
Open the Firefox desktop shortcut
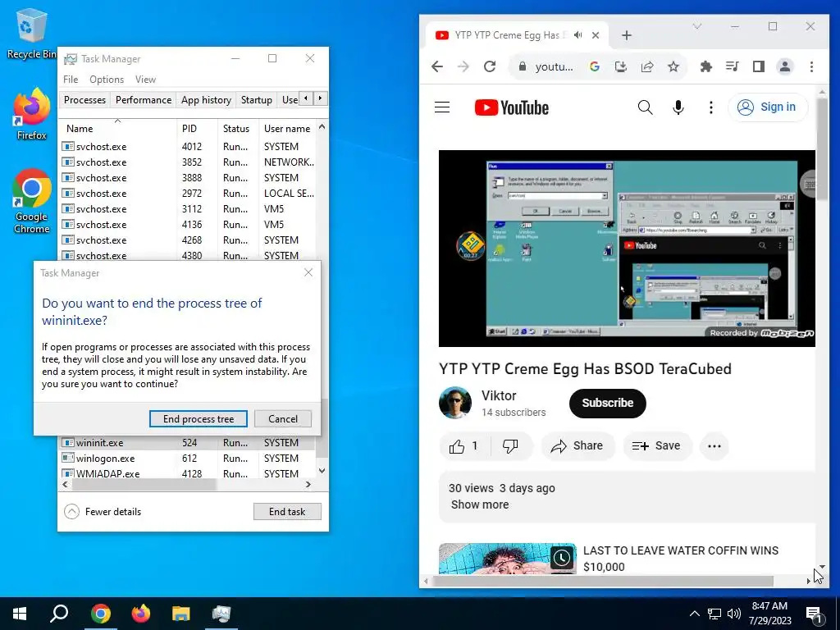[32, 115]
